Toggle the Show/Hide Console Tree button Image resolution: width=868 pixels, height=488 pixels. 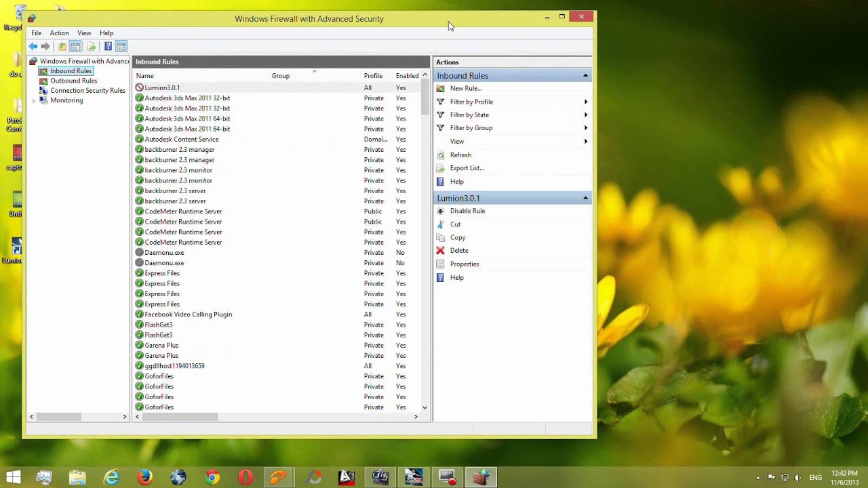click(x=75, y=46)
